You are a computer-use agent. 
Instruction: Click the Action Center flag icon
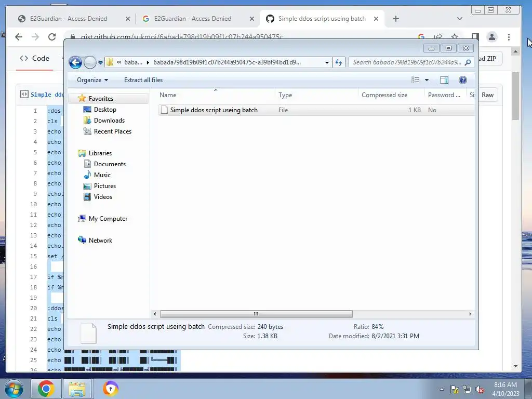(454, 390)
